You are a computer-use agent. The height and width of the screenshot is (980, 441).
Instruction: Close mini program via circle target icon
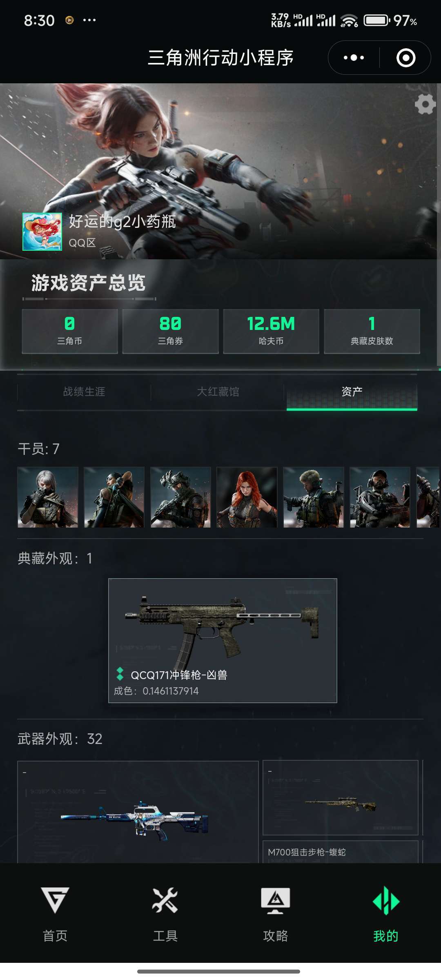click(x=406, y=58)
